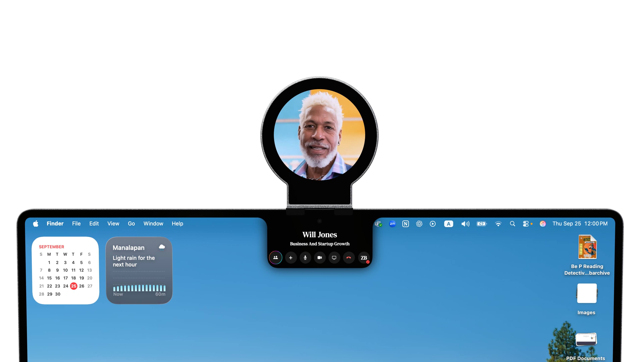Start screen sharing with monitor icon

pyautogui.click(x=334, y=258)
